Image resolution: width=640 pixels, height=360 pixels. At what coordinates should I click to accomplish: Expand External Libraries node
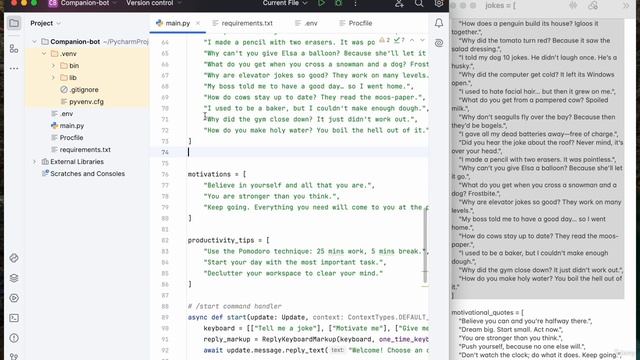(x=34, y=162)
